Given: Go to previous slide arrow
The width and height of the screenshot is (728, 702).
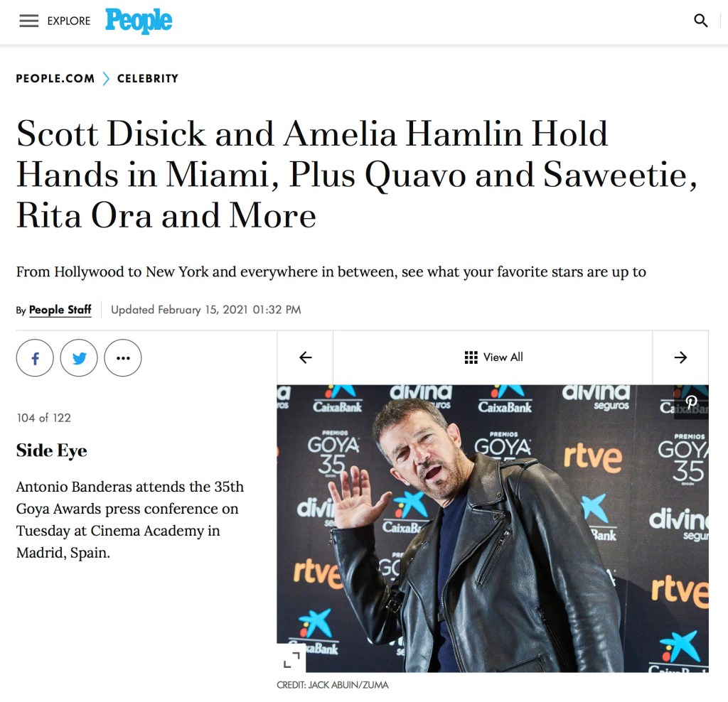Looking at the screenshot, I should [x=305, y=357].
